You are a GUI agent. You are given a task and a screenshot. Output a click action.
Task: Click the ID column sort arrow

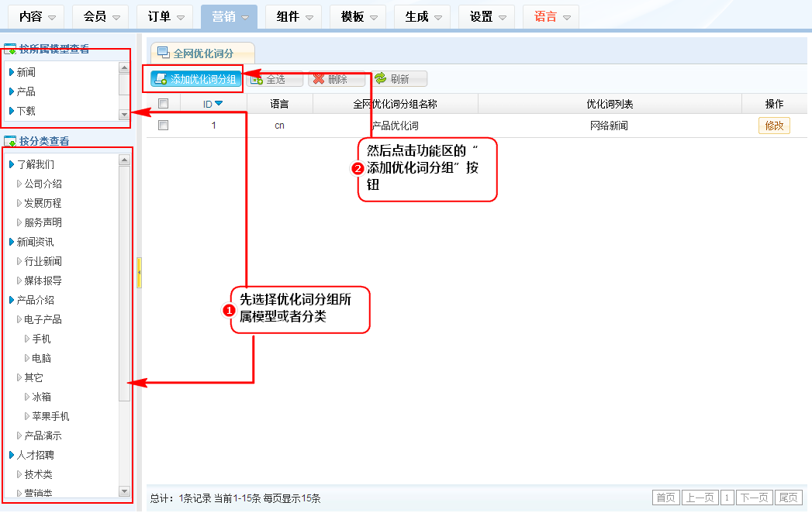pyautogui.click(x=219, y=104)
